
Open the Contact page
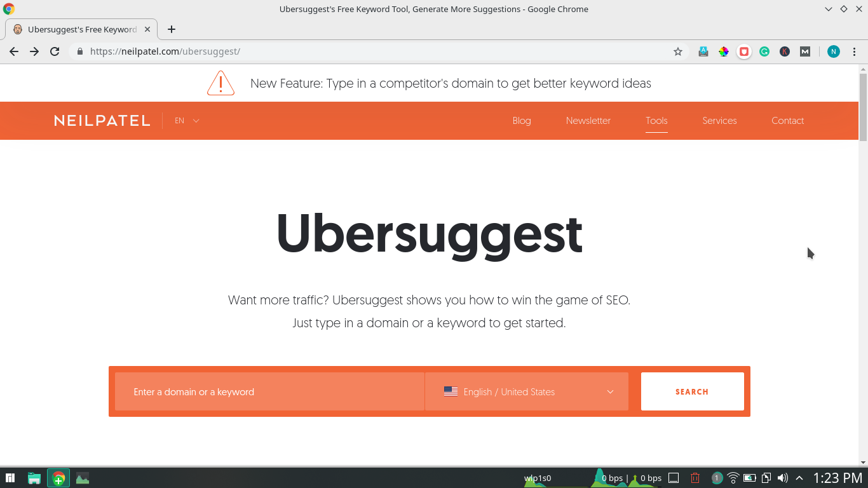point(787,121)
